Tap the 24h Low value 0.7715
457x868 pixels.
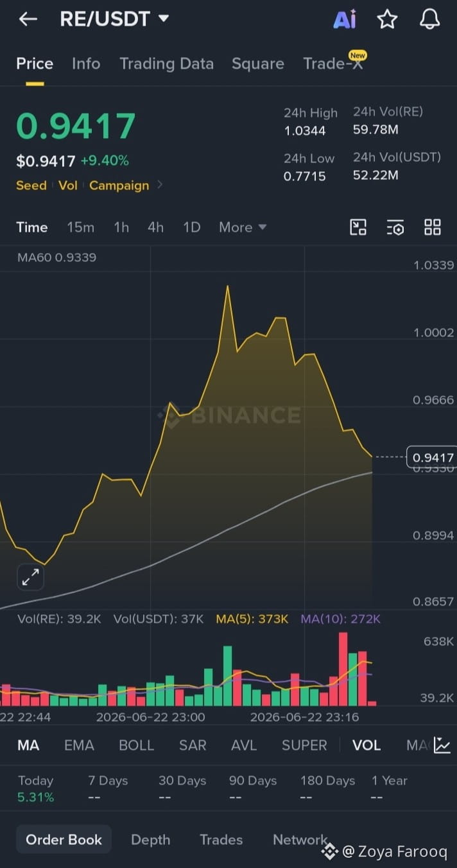[x=305, y=176]
